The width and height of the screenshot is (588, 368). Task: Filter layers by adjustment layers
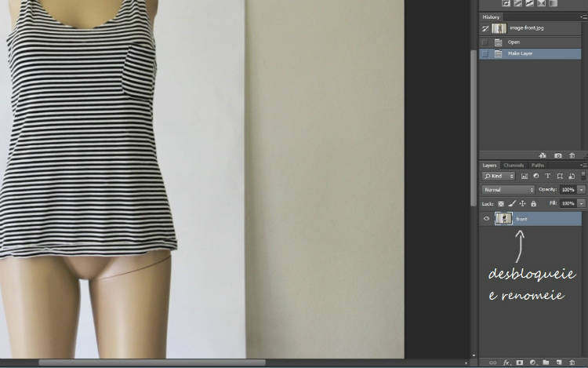coord(536,176)
